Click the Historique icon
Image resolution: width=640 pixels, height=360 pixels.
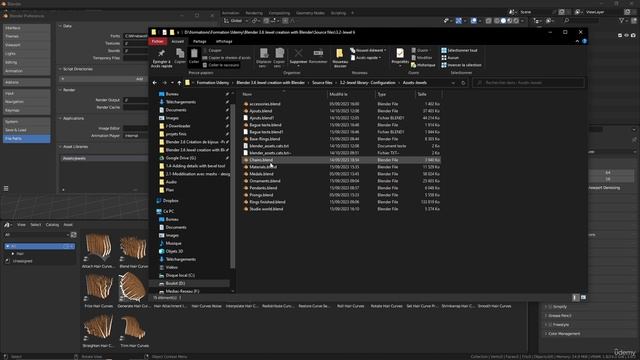coord(413,65)
